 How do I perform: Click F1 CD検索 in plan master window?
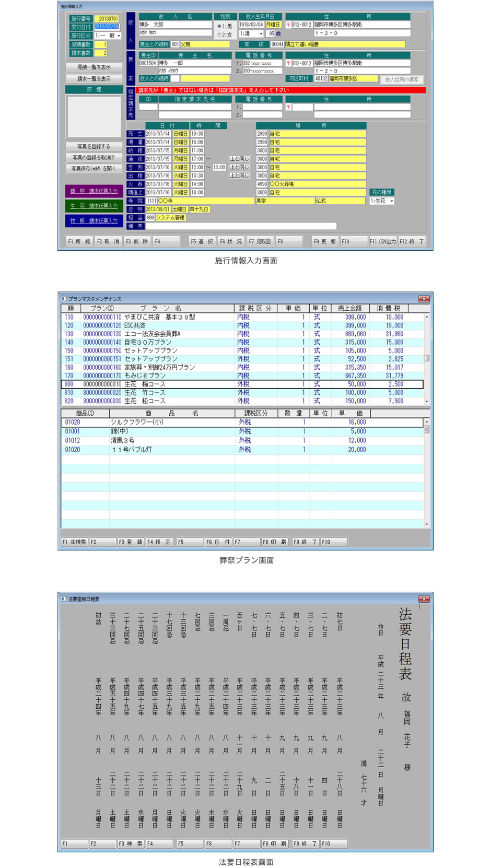coord(74,542)
